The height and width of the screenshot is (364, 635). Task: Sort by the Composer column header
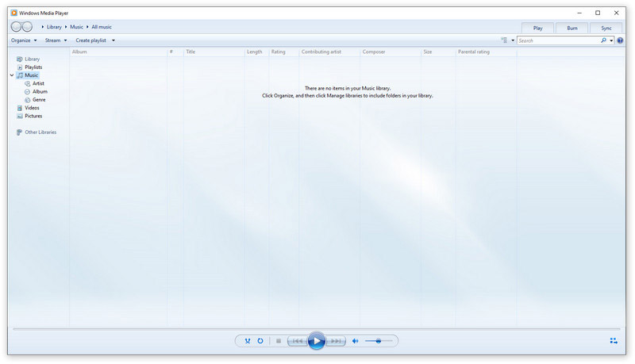pos(390,52)
